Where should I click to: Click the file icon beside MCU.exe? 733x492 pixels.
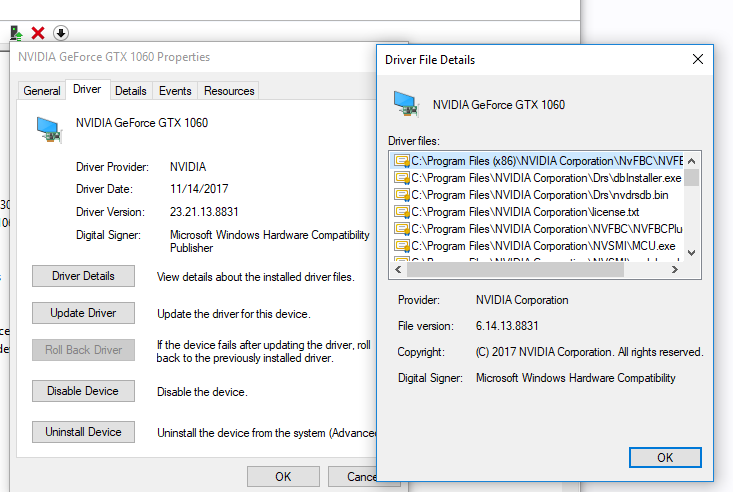(x=402, y=246)
